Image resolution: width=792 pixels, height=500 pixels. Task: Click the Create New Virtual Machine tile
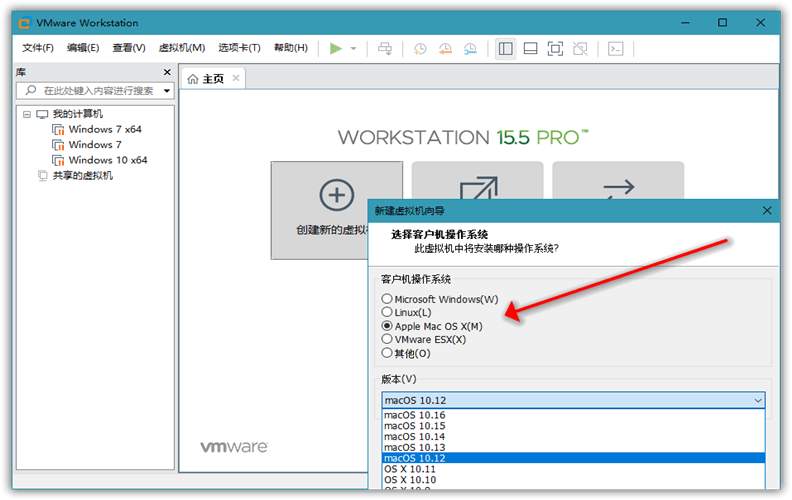[x=337, y=210]
